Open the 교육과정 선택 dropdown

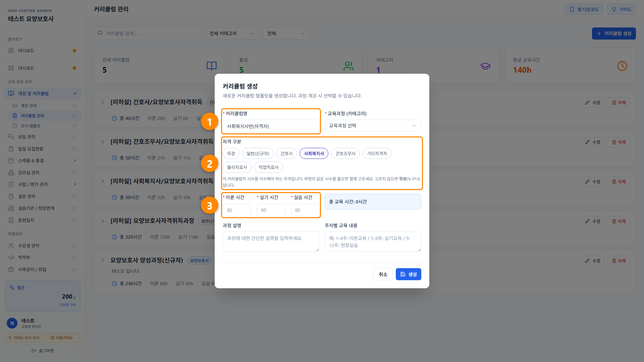click(373, 126)
